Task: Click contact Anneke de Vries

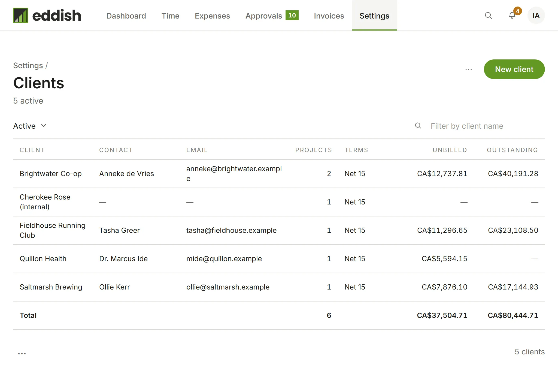Action: point(127,174)
